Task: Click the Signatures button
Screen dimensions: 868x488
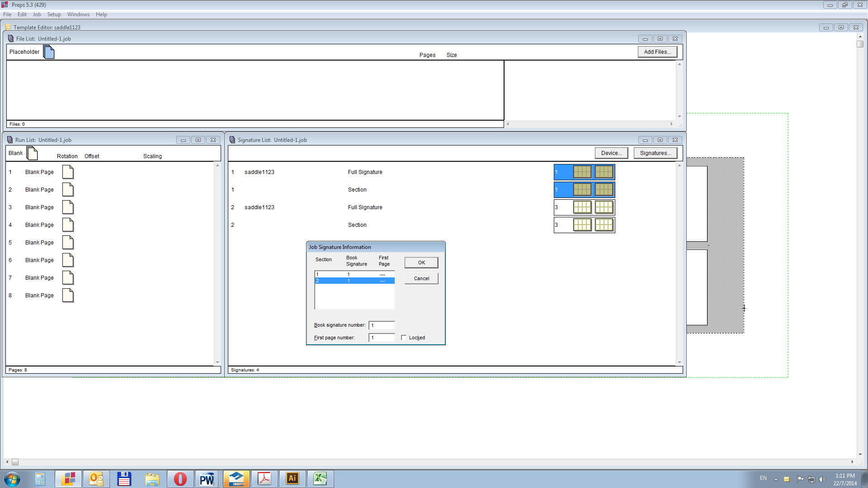Action: (655, 153)
